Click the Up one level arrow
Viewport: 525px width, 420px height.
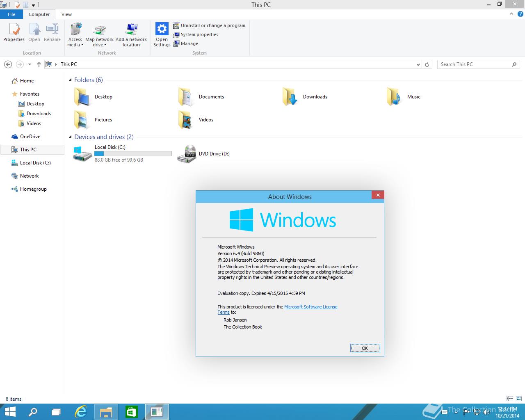tap(39, 64)
